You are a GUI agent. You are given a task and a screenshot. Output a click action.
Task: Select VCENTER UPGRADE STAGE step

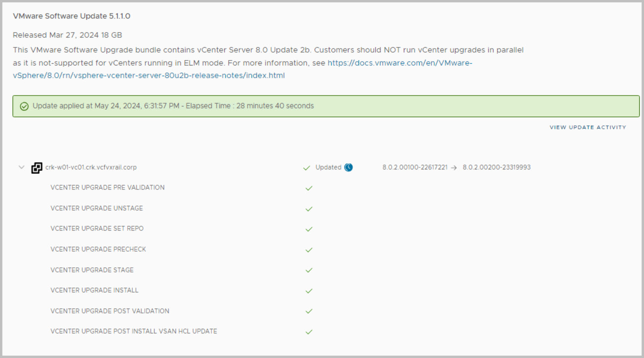point(92,270)
